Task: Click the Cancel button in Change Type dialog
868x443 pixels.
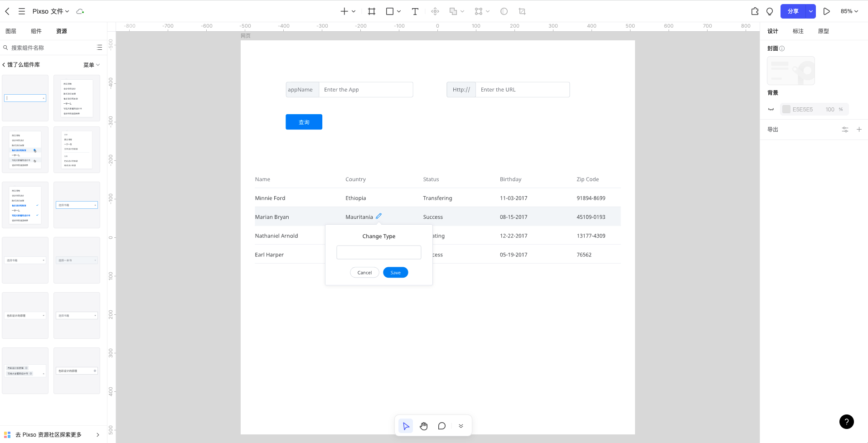Action: point(364,272)
